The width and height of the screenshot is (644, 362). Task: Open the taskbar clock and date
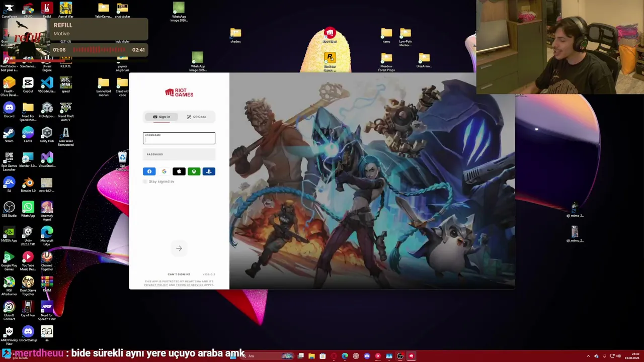coord(632,356)
